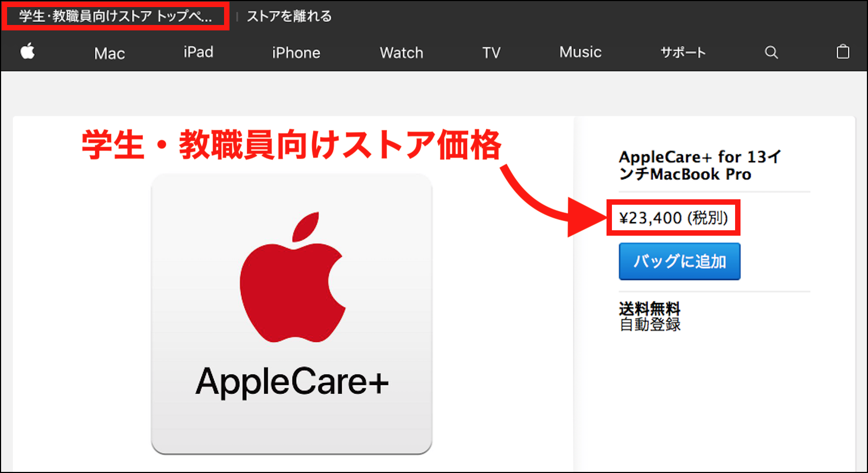Click the AppleCare+ wordmark in product image

point(292,382)
